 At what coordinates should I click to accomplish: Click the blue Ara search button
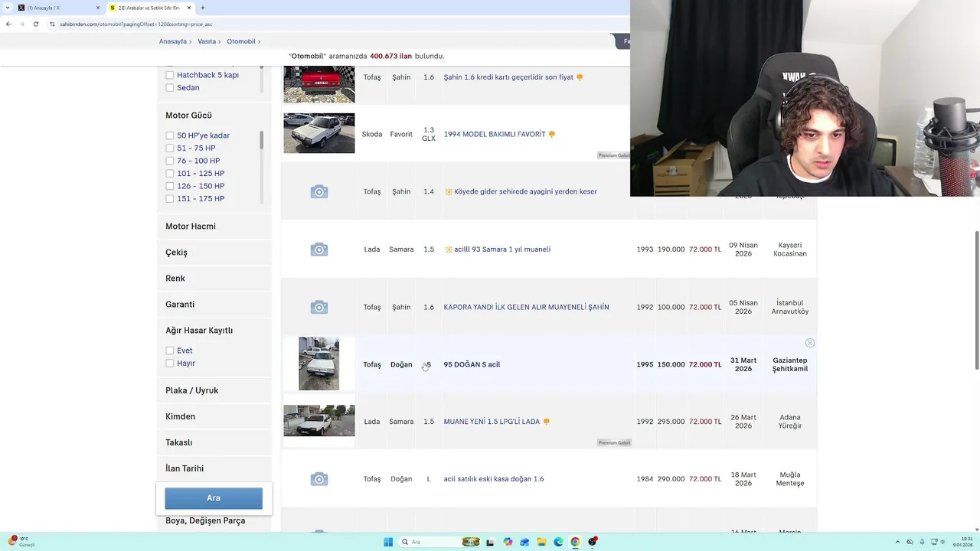(x=214, y=498)
